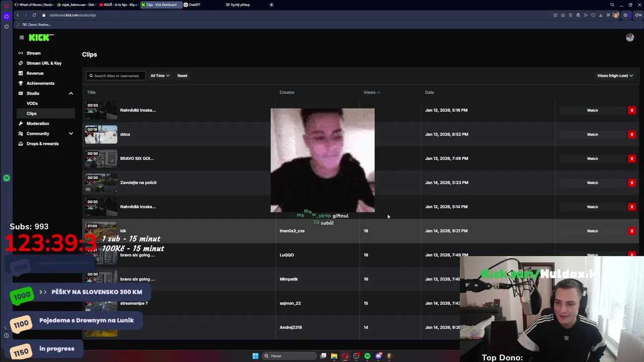644x362 pixels.
Task: Switch to YouTube KOUŘ tab
Action: (118, 5)
